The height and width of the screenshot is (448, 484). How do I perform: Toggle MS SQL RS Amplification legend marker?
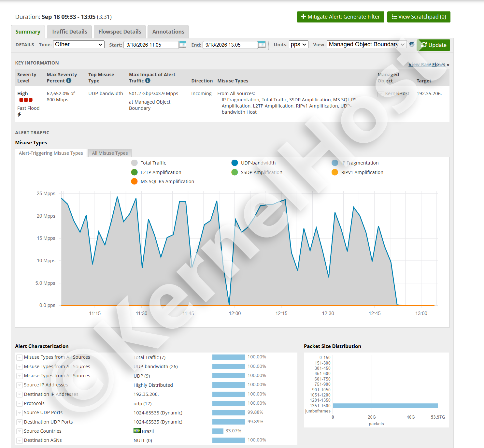[134, 181]
